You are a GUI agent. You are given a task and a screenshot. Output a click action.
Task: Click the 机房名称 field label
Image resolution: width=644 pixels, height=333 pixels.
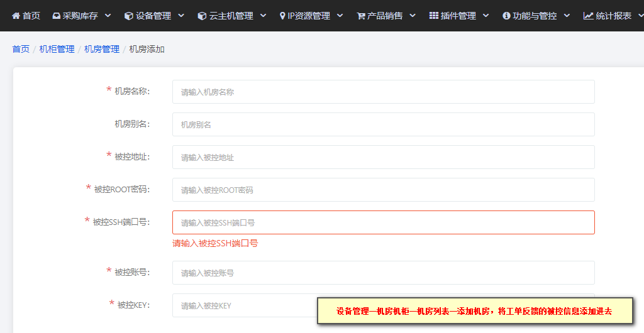132,92
